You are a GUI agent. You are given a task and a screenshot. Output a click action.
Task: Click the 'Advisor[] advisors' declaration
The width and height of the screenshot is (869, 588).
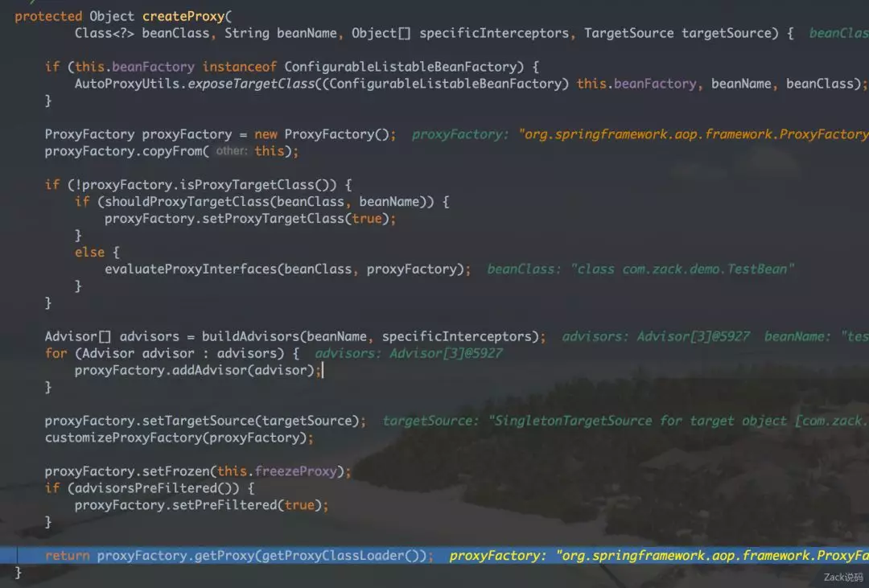pyautogui.click(x=112, y=336)
